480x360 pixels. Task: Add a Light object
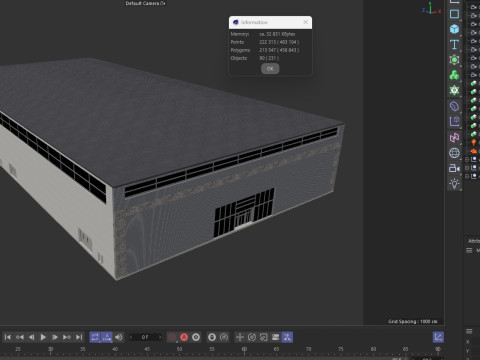coord(454,184)
